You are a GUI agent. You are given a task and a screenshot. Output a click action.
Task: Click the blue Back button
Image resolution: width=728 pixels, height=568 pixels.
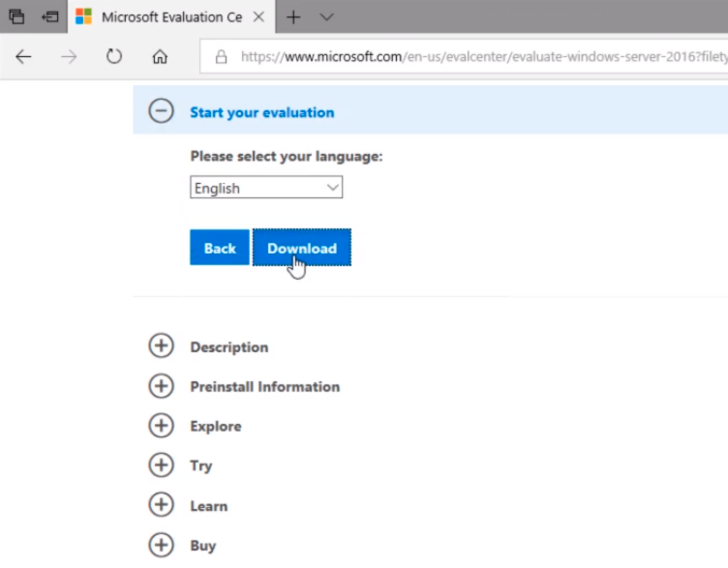(x=220, y=248)
